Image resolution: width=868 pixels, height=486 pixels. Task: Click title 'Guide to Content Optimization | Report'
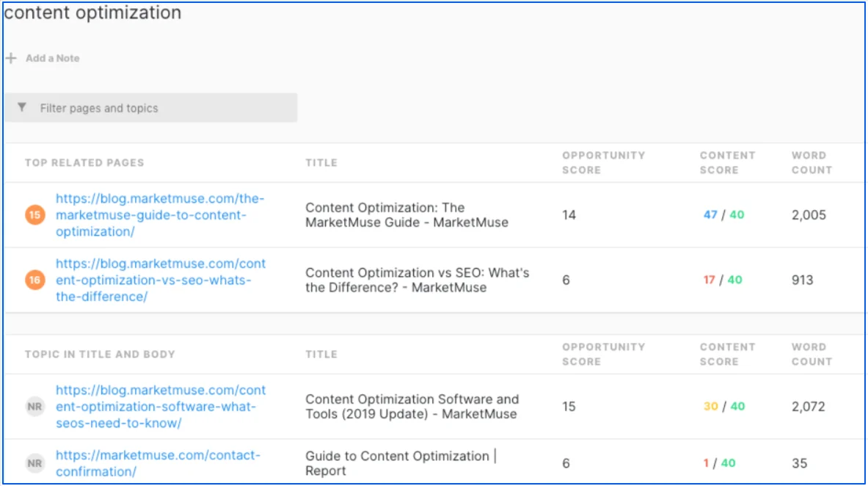point(401,463)
